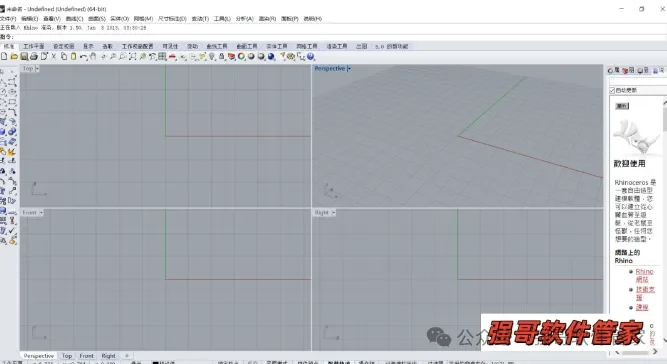This screenshot has width=667, height=364.
Task: Print using the printer icon
Action: (x=34, y=56)
